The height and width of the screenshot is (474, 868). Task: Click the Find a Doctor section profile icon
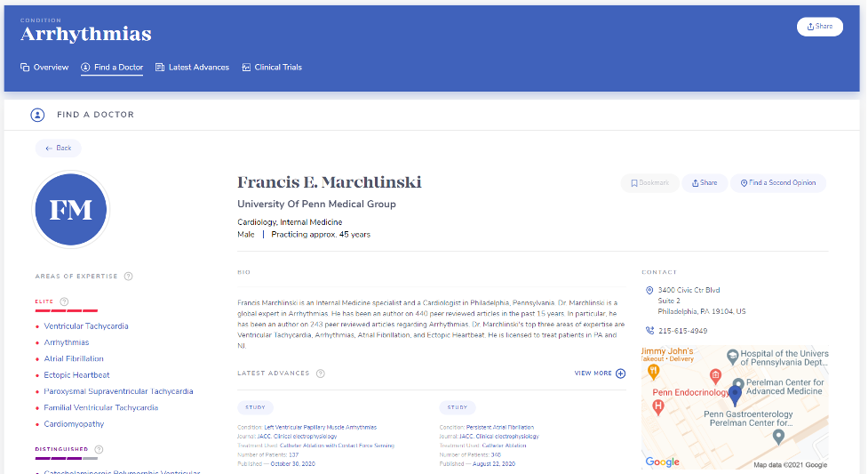pyautogui.click(x=37, y=115)
